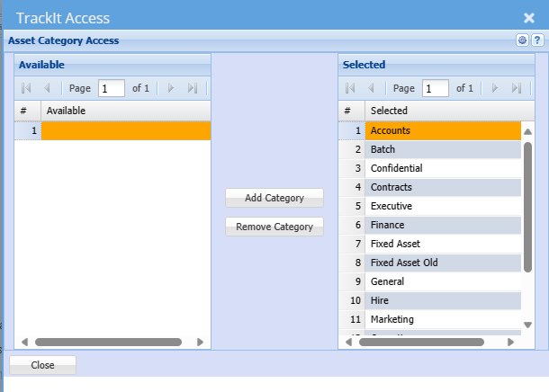
Task: Select the blank highlighted row in the Available list
Action: (x=112, y=130)
